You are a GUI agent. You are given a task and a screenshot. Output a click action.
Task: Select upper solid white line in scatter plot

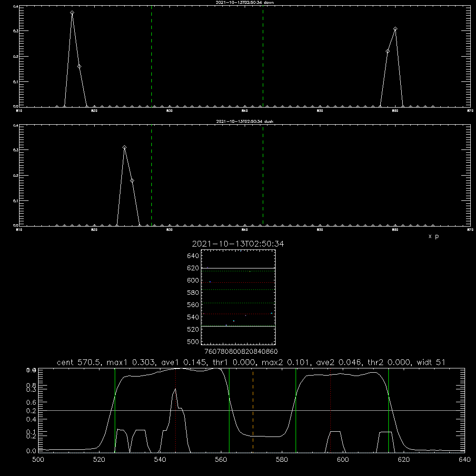(238, 268)
